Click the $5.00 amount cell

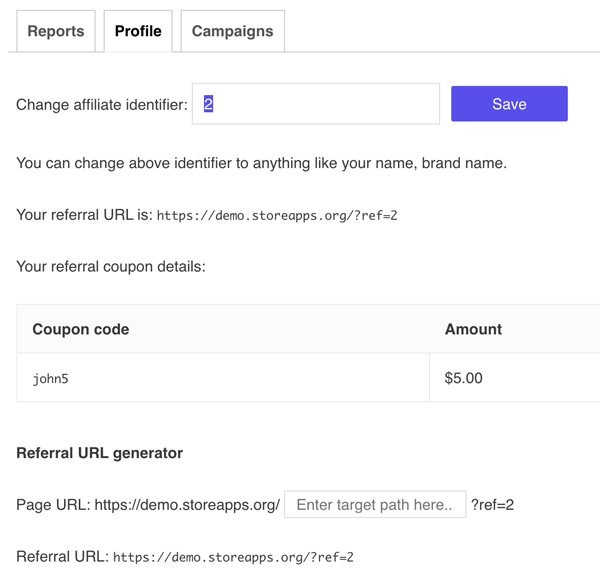pyautogui.click(x=463, y=379)
